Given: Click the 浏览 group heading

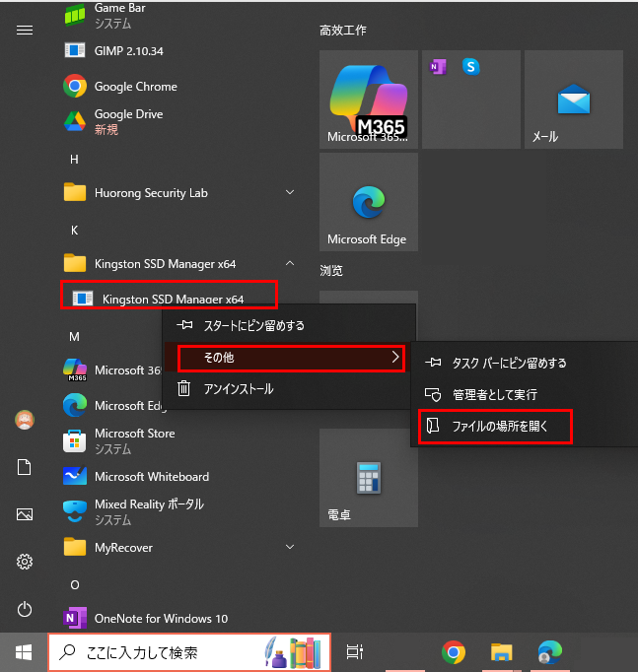Looking at the screenshot, I should [331, 271].
